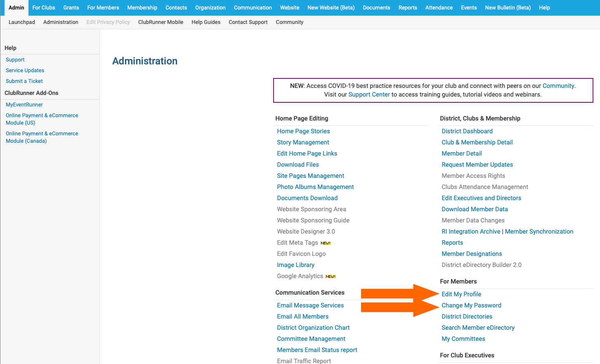Image resolution: width=600 pixels, height=364 pixels.
Task: Open the New Bulletin (Beta) tab
Action: [x=508, y=7]
